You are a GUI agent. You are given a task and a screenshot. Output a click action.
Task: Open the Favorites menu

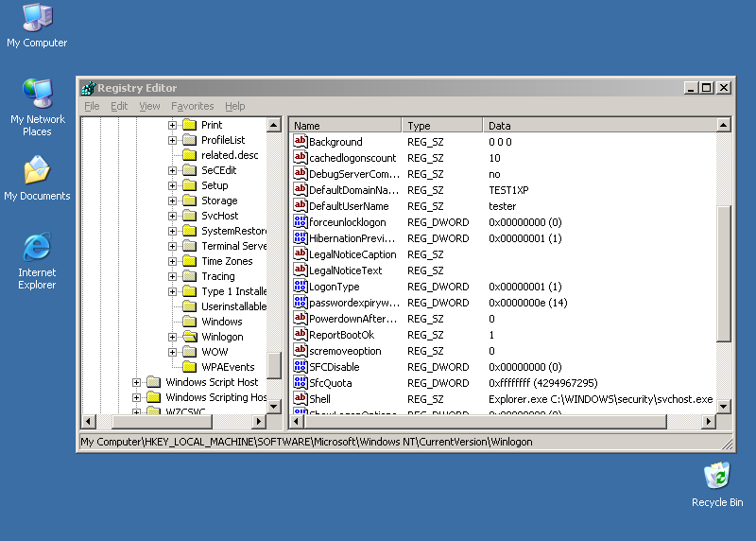(192, 106)
